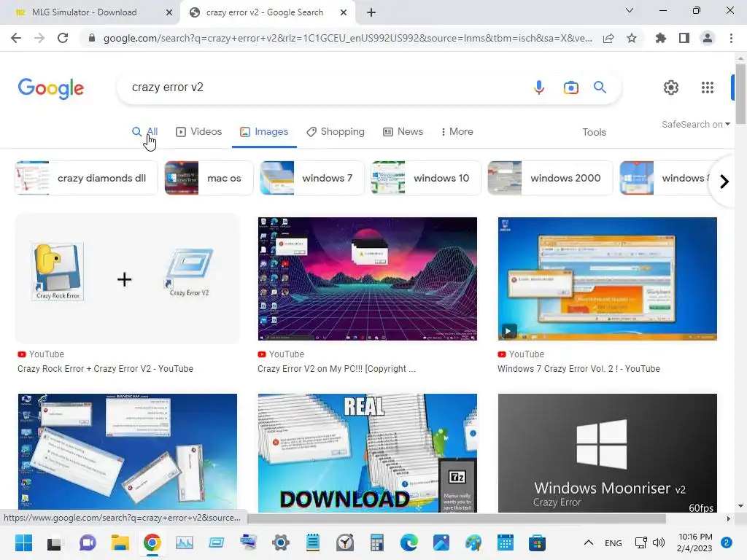Open File Explorer from taskbar
Image resolution: width=747 pixels, height=560 pixels.
coord(120,542)
